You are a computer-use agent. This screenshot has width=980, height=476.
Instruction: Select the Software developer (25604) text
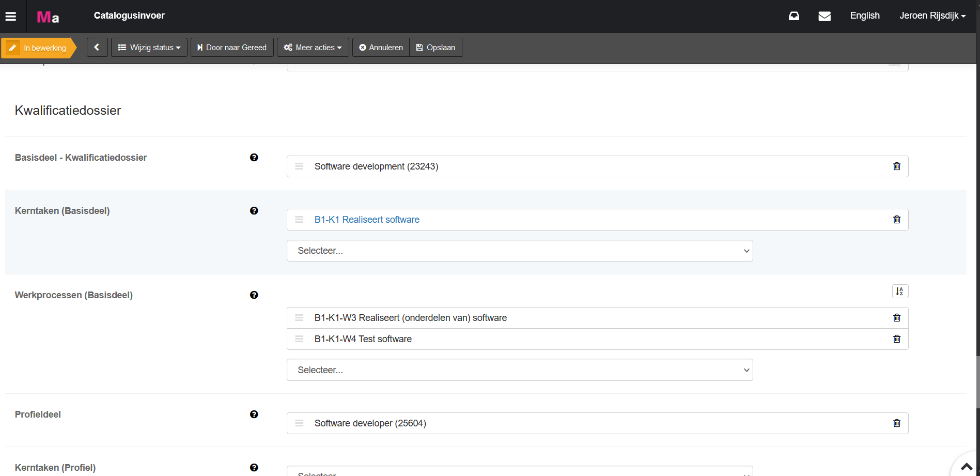point(370,423)
